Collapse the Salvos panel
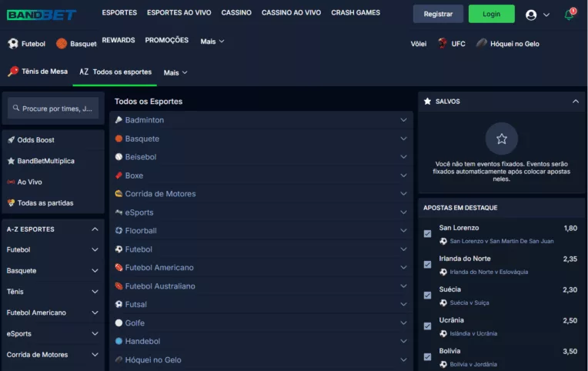The height and width of the screenshot is (371, 588). (x=575, y=101)
